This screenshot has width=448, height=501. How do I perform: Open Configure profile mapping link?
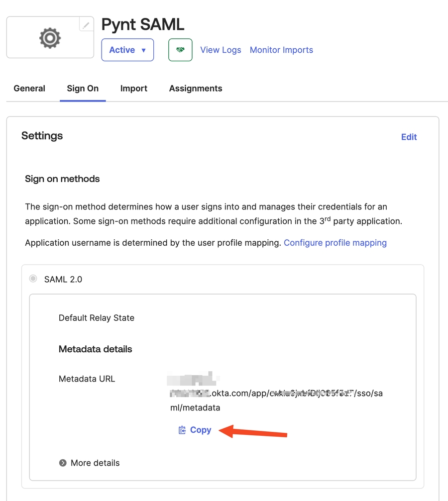pos(335,243)
